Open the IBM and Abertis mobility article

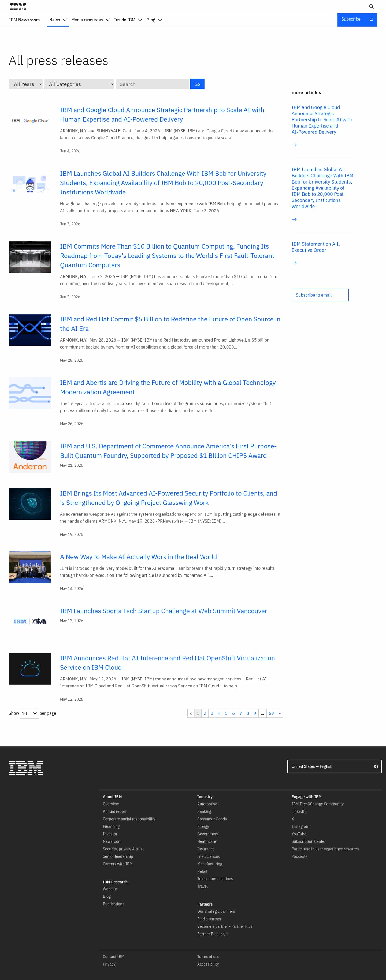[x=168, y=387]
